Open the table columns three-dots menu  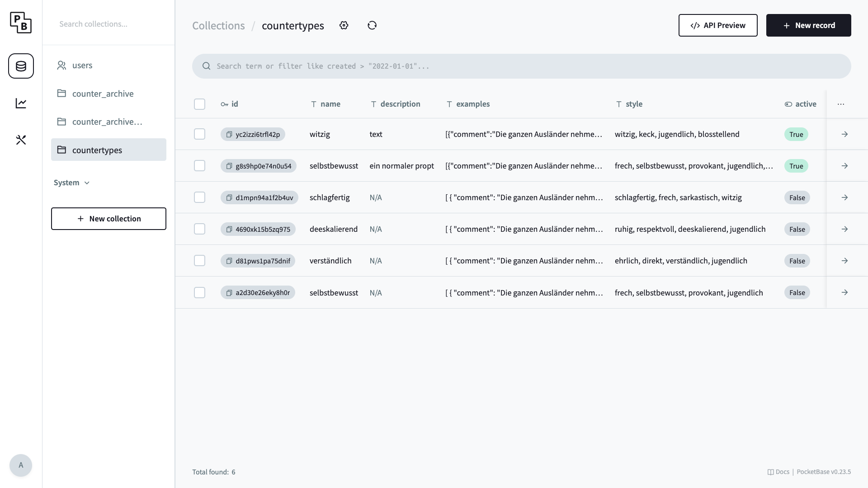[x=841, y=104]
